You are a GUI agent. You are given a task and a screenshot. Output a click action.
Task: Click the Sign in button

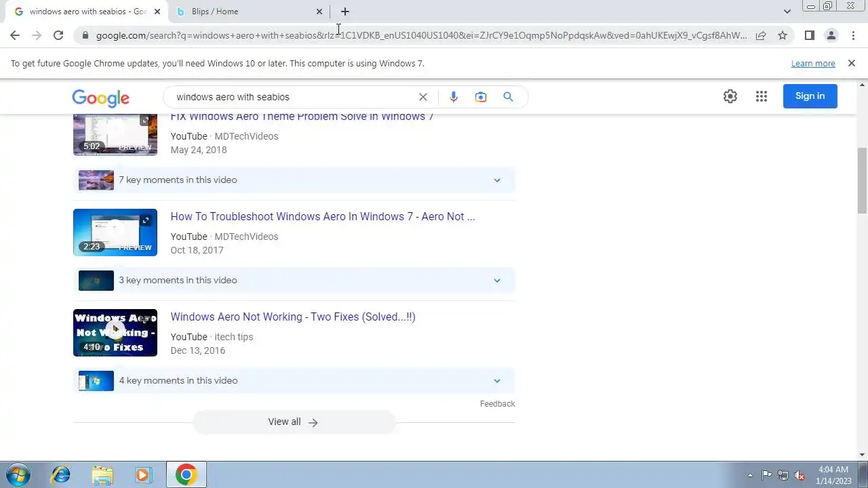click(x=810, y=96)
